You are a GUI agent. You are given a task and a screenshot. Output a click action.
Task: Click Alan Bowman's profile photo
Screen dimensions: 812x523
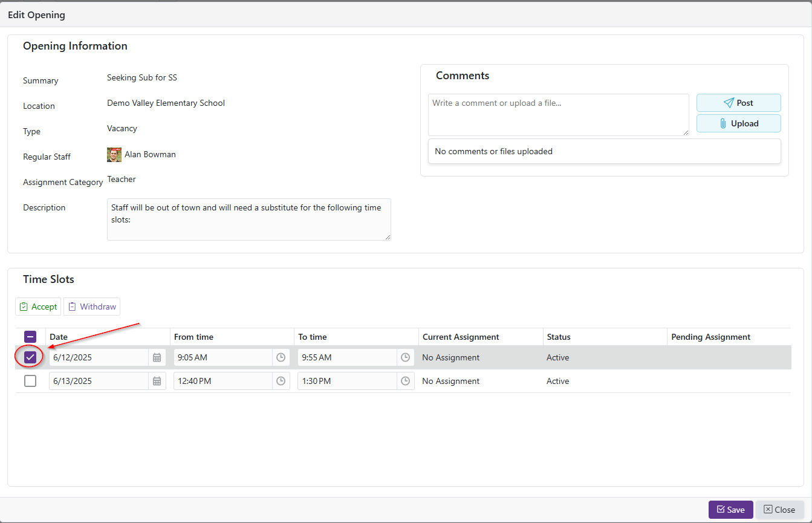pos(114,155)
